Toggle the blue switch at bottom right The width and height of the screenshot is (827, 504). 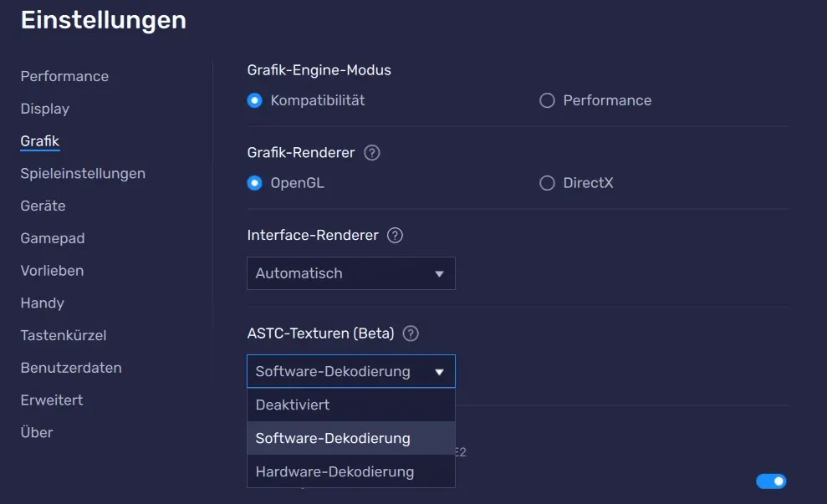[771, 481]
